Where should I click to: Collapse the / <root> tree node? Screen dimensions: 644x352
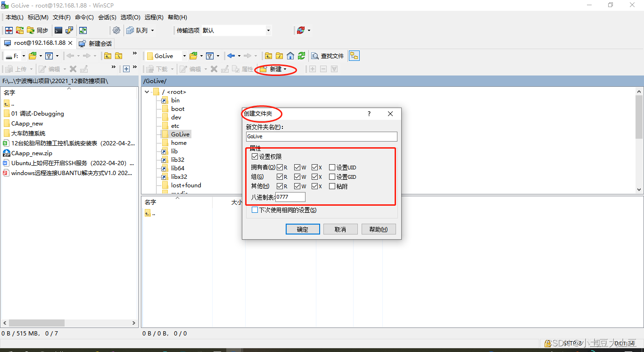click(148, 92)
